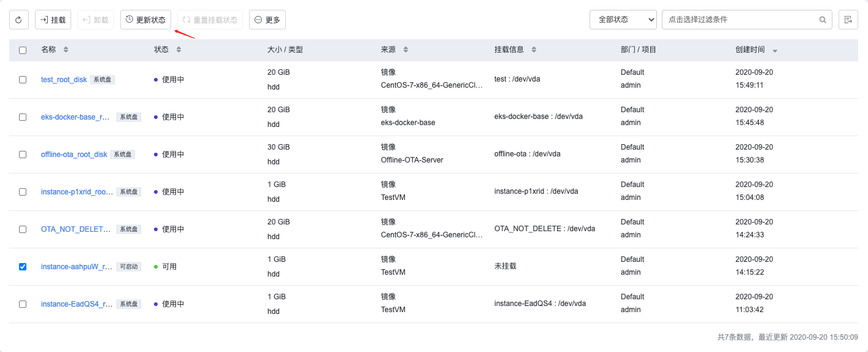Screen dimensions: 868x352
Task: Uncheck the instance-aahpuW row checkbox
Action: point(23,267)
